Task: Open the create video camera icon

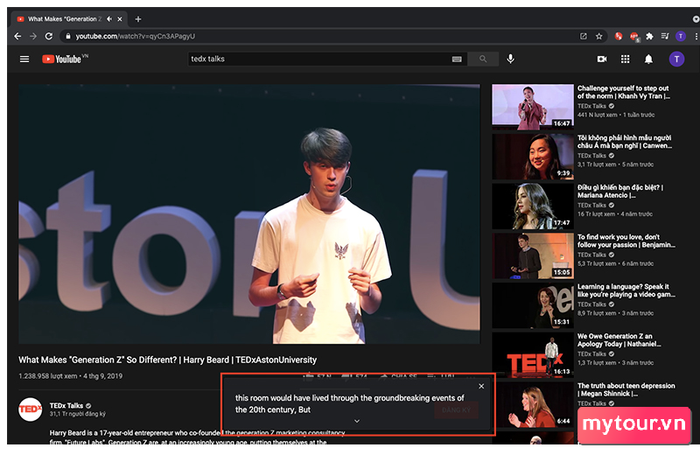Action: point(602,59)
